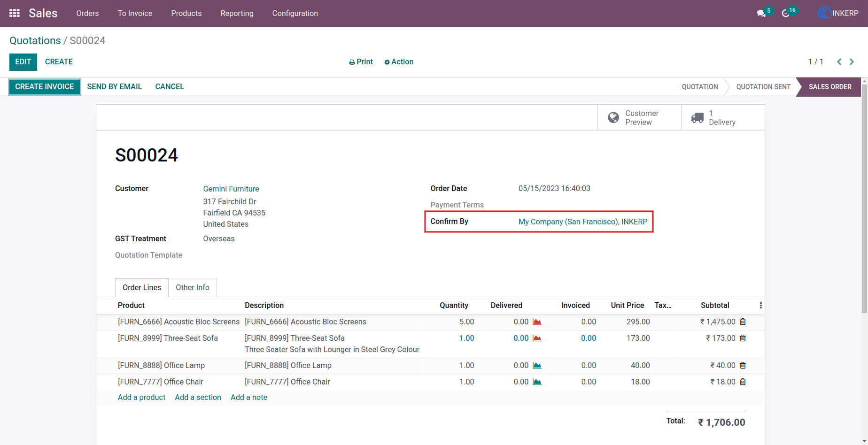
Task: Go to previous record arrow
Action: pos(839,61)
